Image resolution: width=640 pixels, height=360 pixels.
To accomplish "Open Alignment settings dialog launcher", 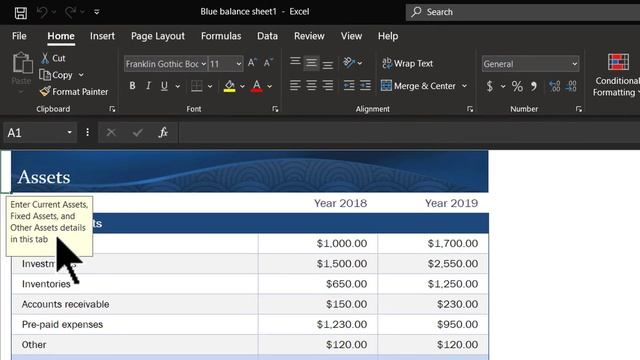I will pos(470,109).
